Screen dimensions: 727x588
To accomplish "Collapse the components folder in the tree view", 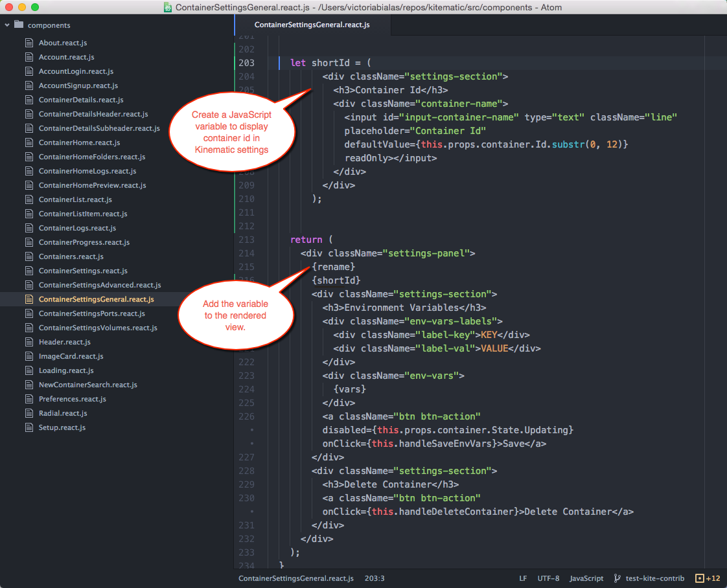I will [6, 25].
